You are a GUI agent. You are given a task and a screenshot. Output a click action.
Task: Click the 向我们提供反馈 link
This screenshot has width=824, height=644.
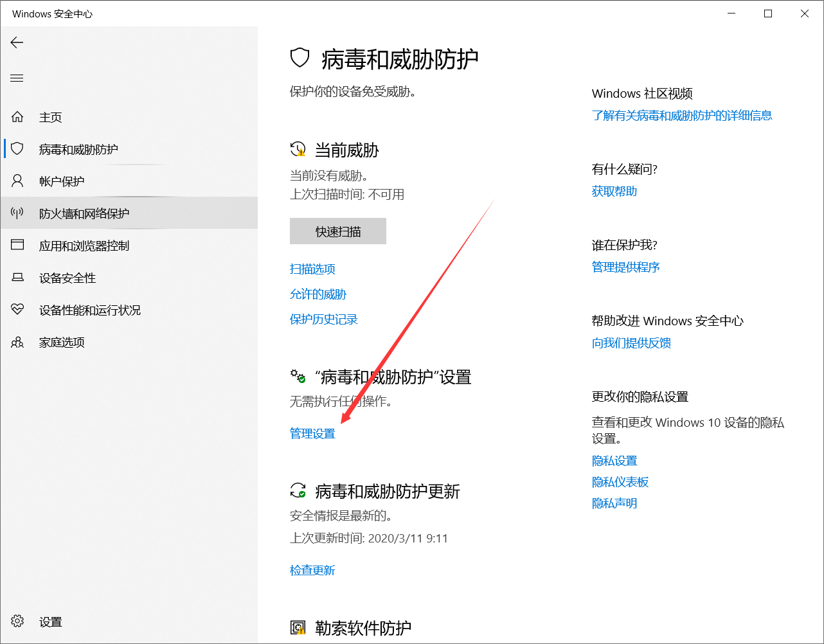[631, 343]
